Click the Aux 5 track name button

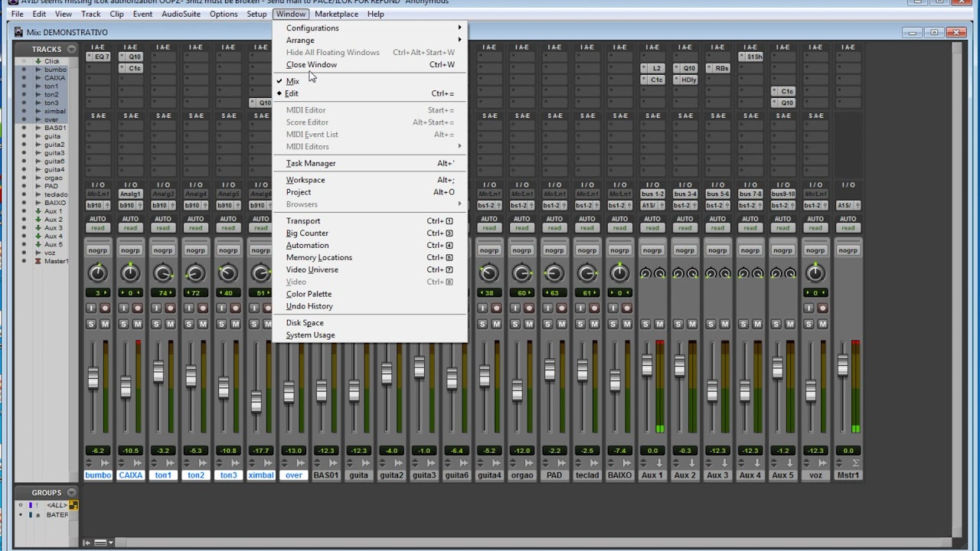[782, 475]
